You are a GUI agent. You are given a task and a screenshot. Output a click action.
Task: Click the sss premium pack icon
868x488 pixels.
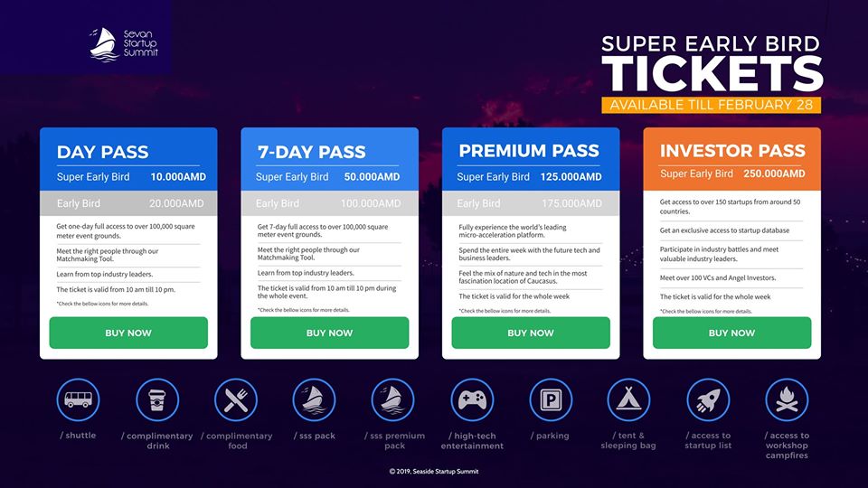[393, 399]
